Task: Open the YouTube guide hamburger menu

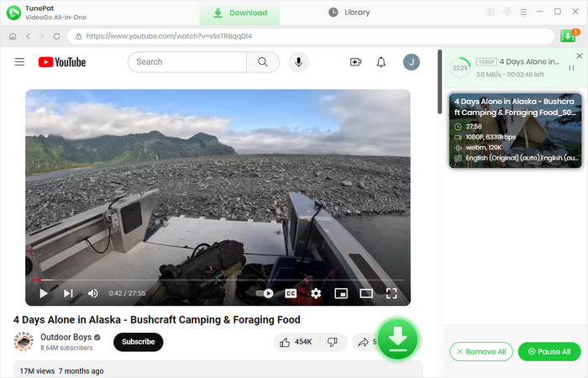Action: click(19, 62)
